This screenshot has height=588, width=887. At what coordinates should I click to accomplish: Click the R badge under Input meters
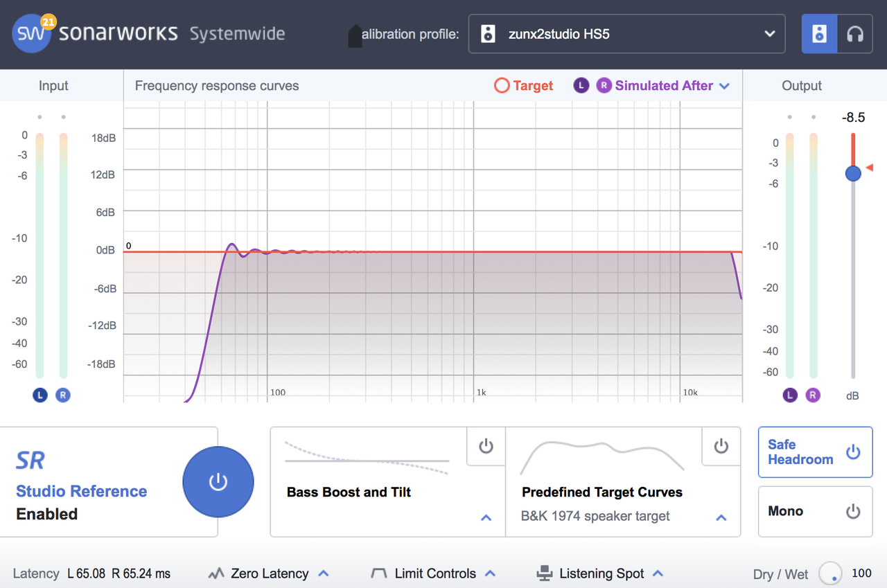click(63, 395)
